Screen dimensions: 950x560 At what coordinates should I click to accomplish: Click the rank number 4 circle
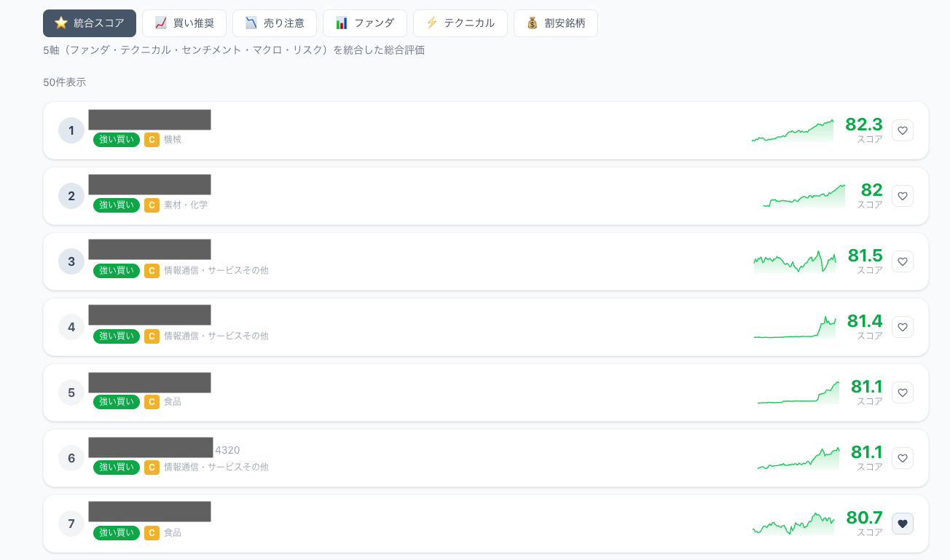[x=71, y=327]
